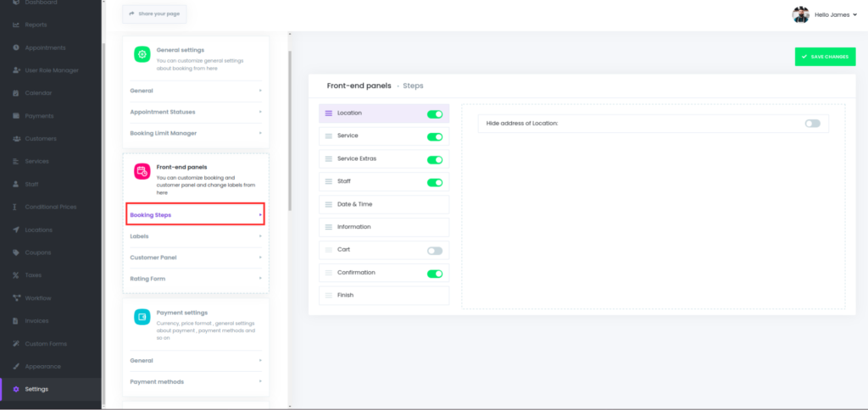Click the Locations arrow icon in sidebar

pos(16,230)
